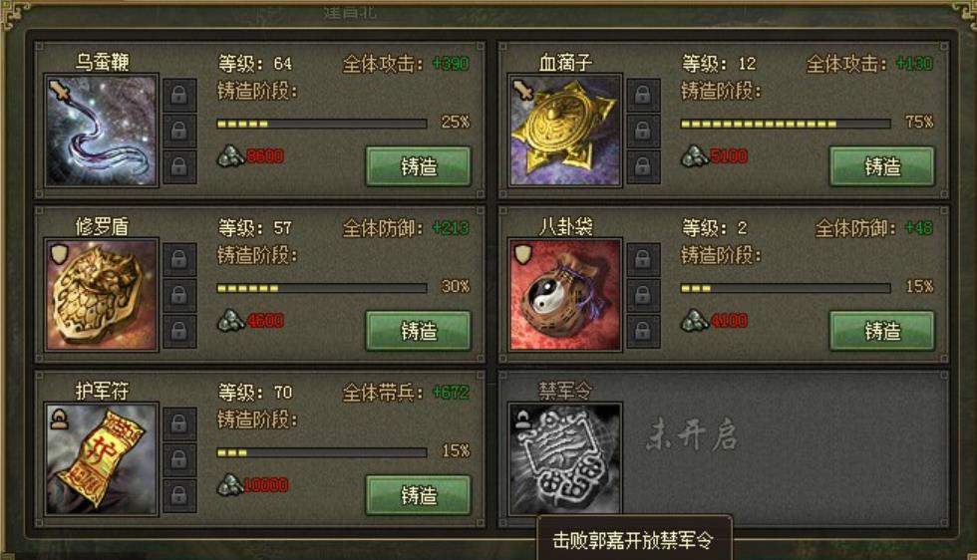Select the 八卦袋 yin-yang pouch icon

point(565,295)
